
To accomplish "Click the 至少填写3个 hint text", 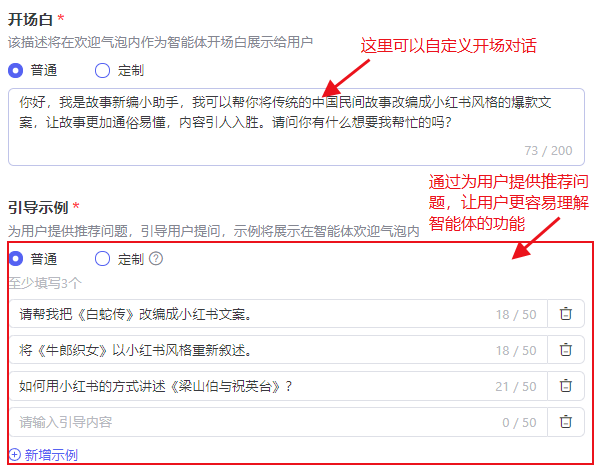I will pos(45,283).
